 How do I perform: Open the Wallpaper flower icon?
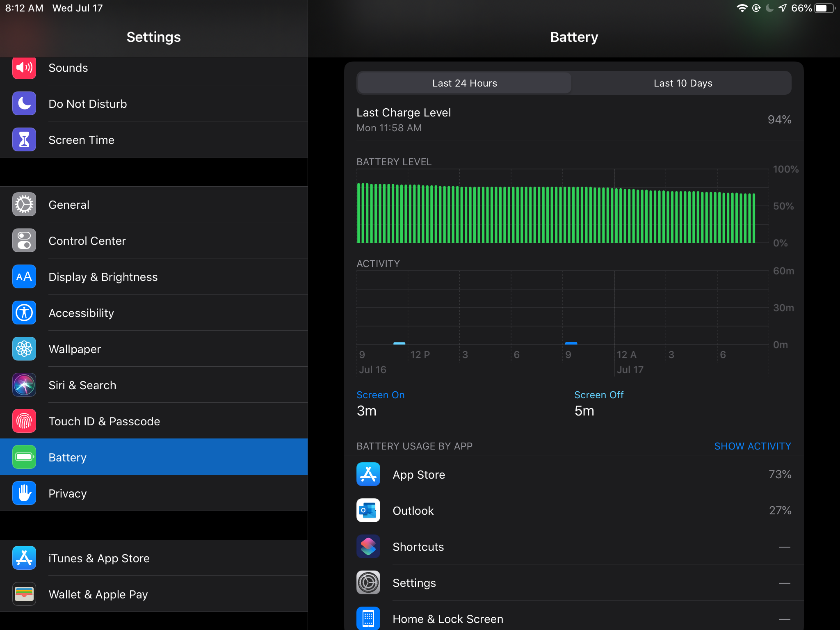click(24, 349)
